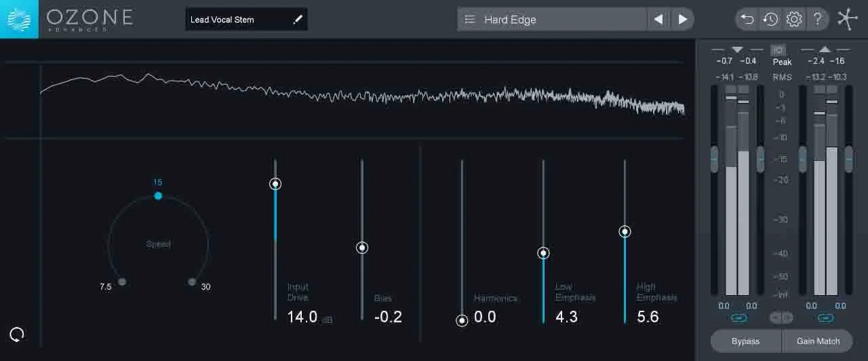Open the preset browser list icon
This screenshot has height=361, width=868.
pyautogui.click(x=470, y=20)
